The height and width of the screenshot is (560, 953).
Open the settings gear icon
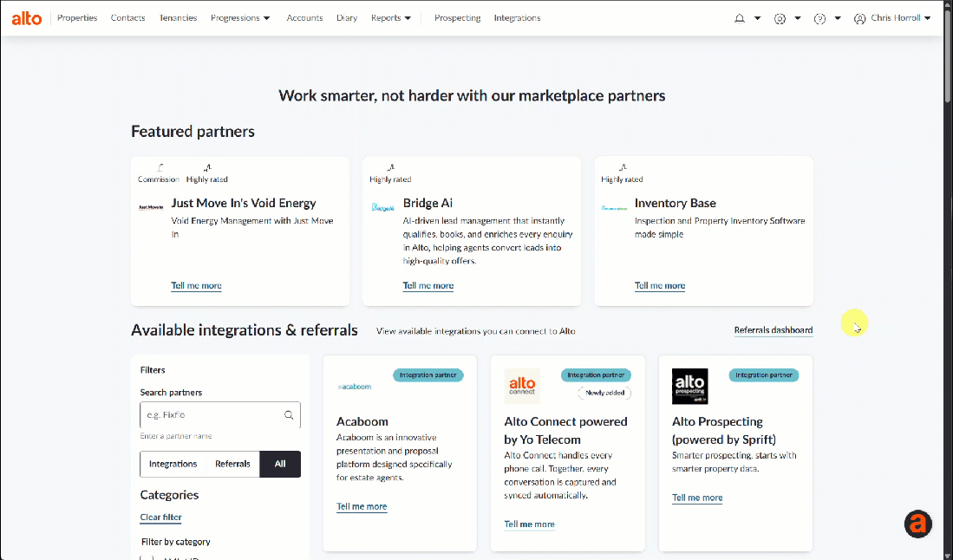(780, 18)
